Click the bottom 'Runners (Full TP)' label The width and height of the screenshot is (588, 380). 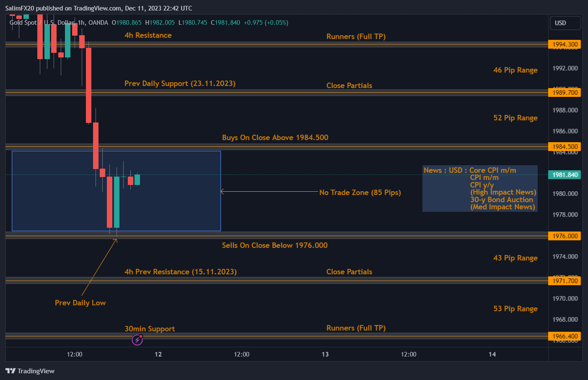tap(356, 328)
